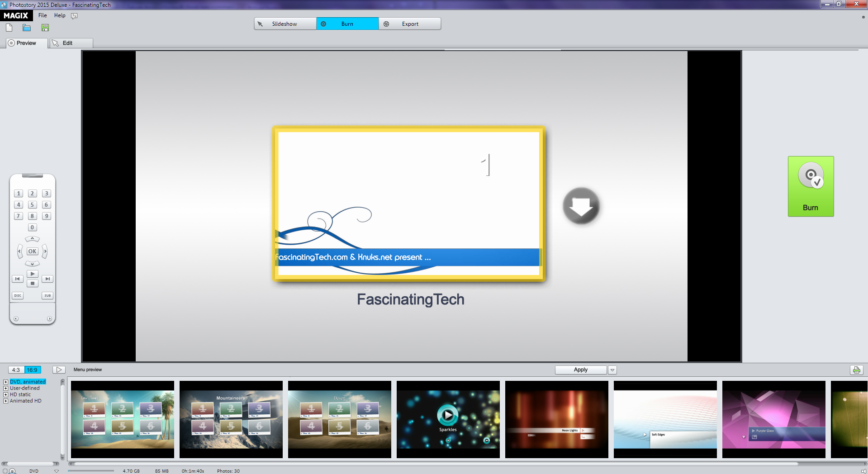Choose the Sparkles menu template

pyautogui.click(x=448, y=419)
